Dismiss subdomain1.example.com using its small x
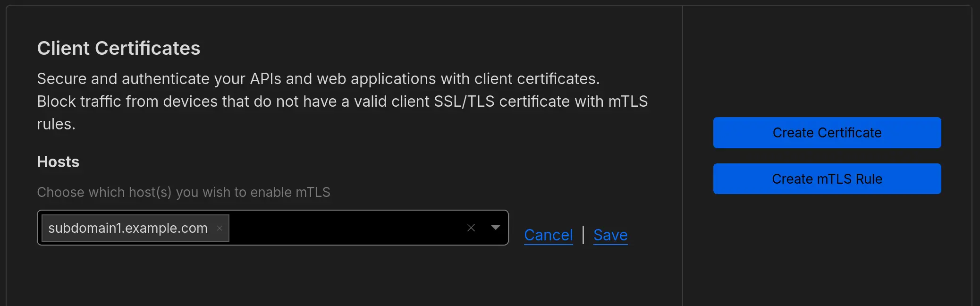The height and width of the screenshot is (306, 980). [219, 228]
